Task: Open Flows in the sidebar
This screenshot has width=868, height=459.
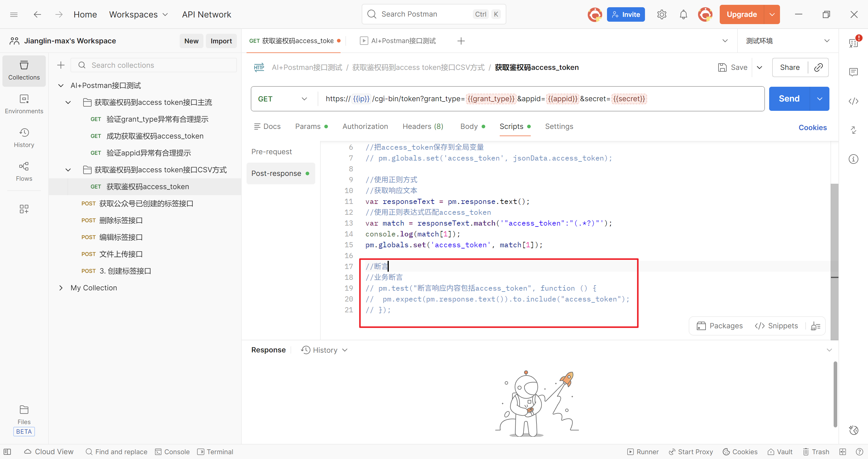Action: pos(24,172)
